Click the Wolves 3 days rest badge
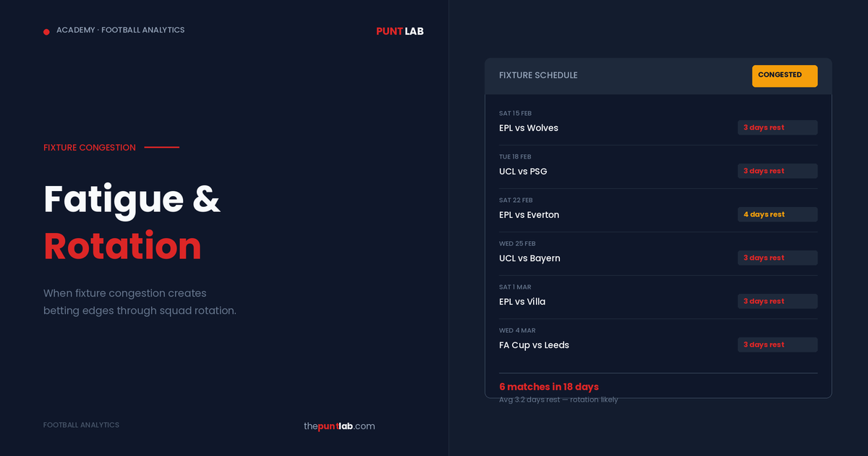Image resolution: width=868 pixels, height=456 pixels. point(777,127)
